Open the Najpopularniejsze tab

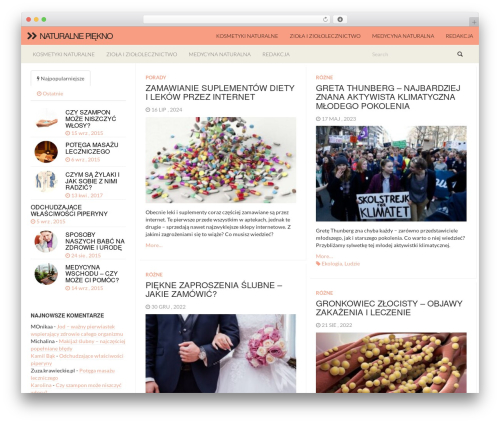[x=60, y=79]
